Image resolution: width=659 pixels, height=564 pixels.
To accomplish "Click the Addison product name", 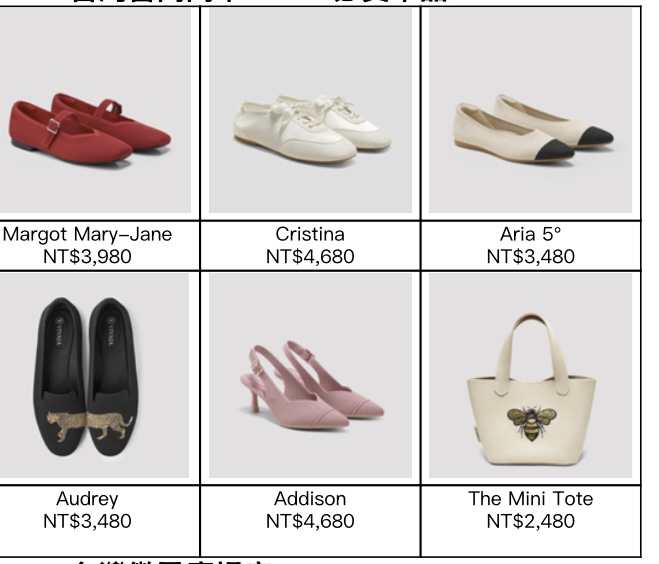I will coord(310,499).
